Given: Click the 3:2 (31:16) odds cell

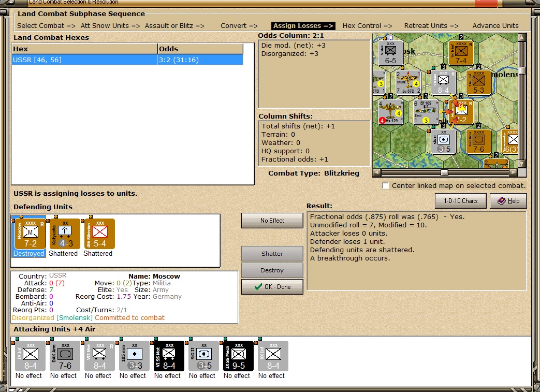Looking at the screenshot, I should 200,60.
